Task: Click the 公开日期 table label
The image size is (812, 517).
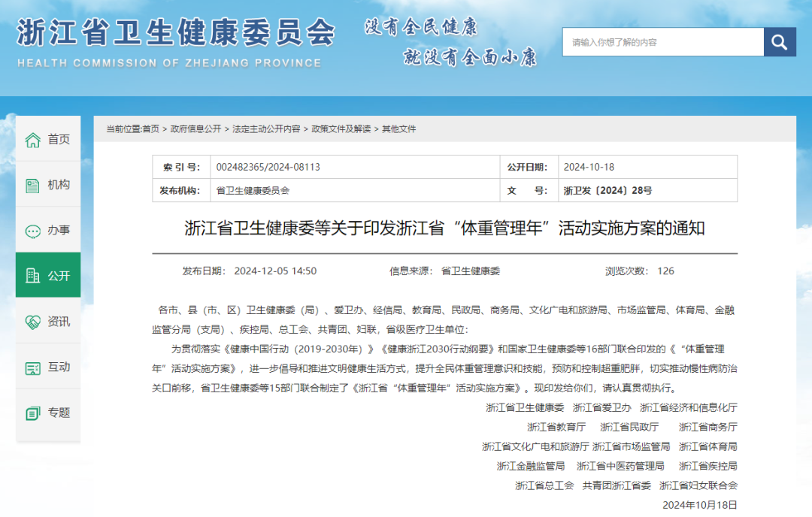Action: click(527, 167)
